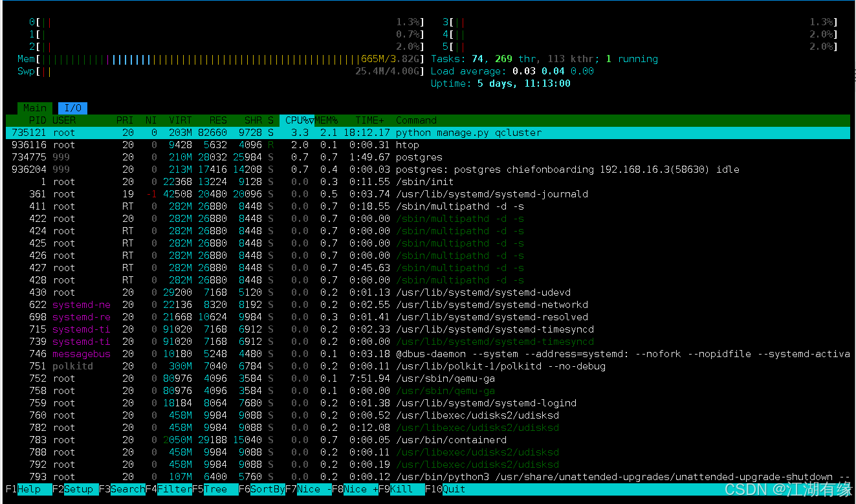Open the I/O tab
The width and height of the screenshot is (856, 504).
tap(72, 108)
